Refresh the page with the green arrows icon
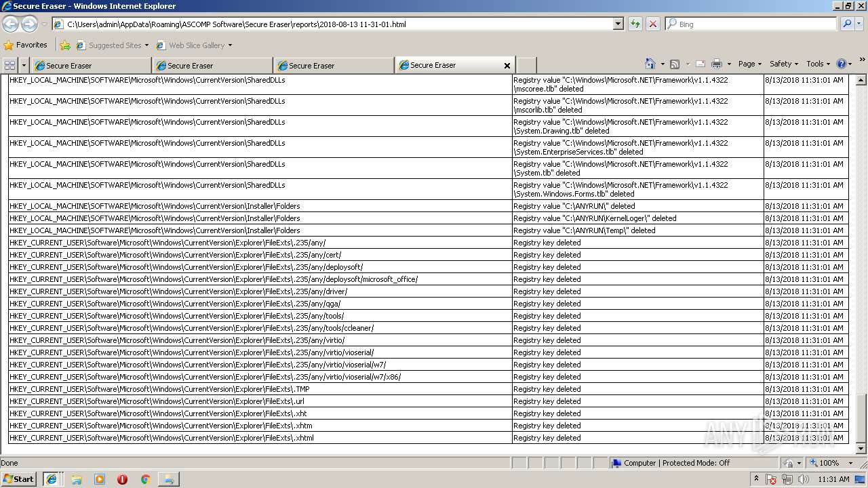This screenshot has height=488, width=868. [635, 24]
